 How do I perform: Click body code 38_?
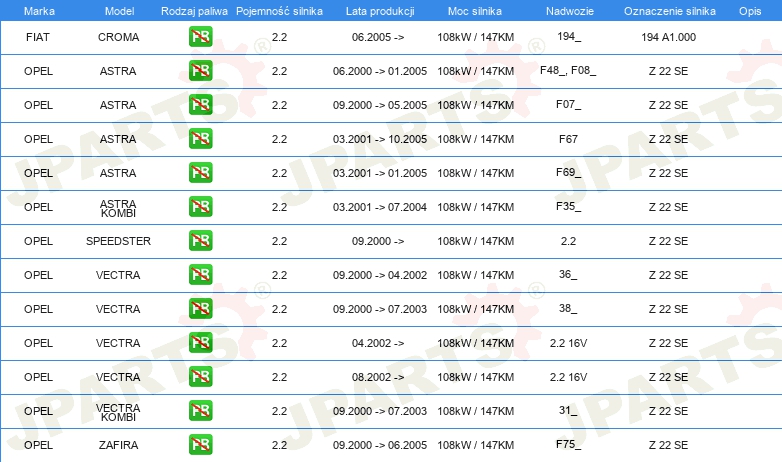click(x=568, y=308)
